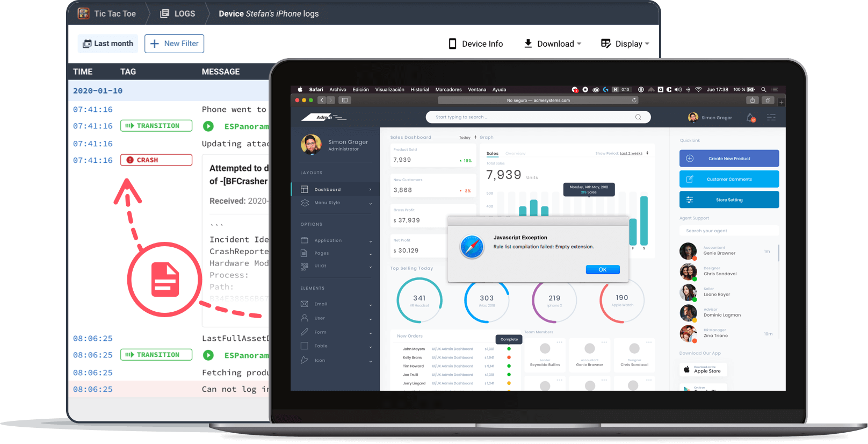Click the 341 VR Headset progress ring
The width and height of the screenshot is (868, 444).
coord(419,300)
